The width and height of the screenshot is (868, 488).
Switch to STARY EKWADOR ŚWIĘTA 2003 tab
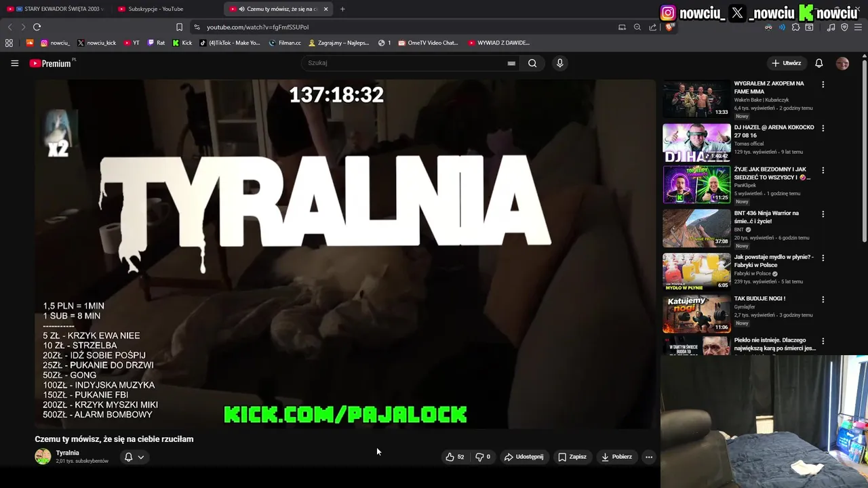coord(56,9)
